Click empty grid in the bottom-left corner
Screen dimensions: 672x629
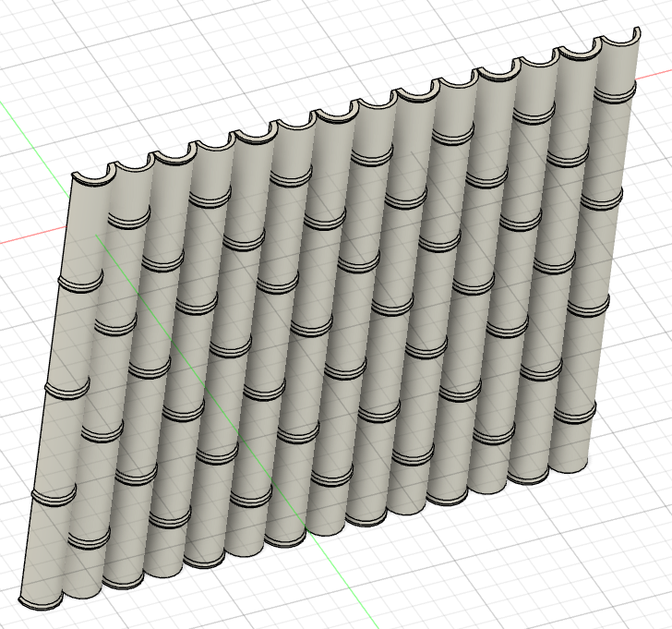click(9, 619)
